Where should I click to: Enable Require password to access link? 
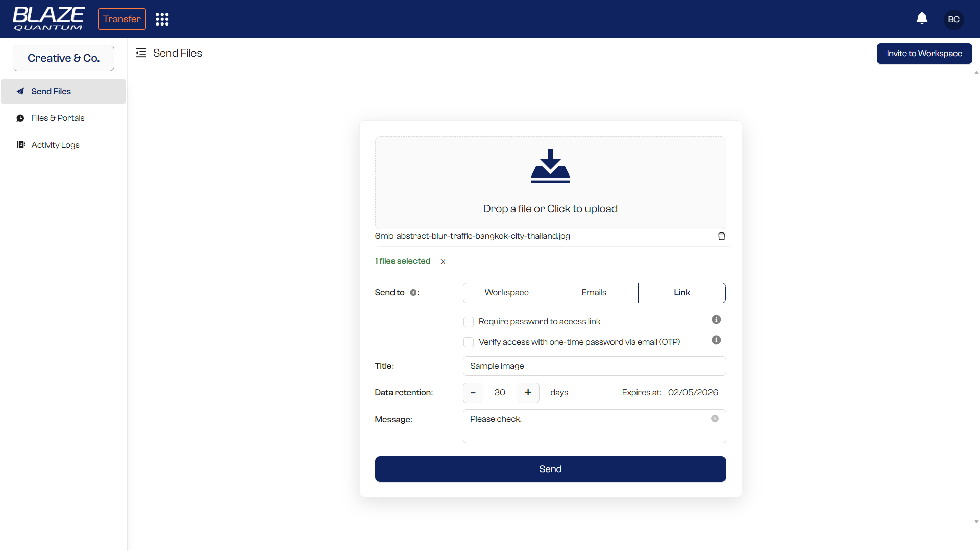[x=469, y=322]
